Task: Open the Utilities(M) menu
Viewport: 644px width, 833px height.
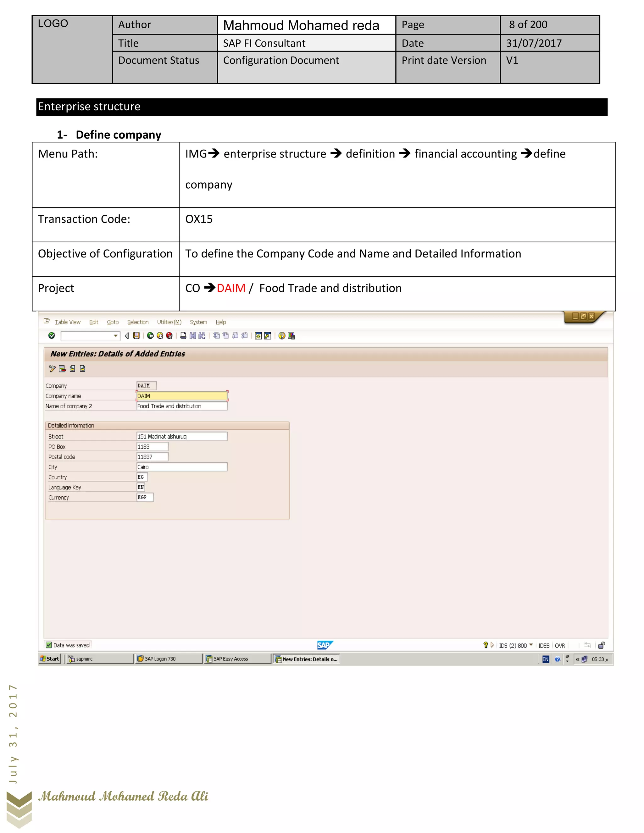Action: coord(169,322)
